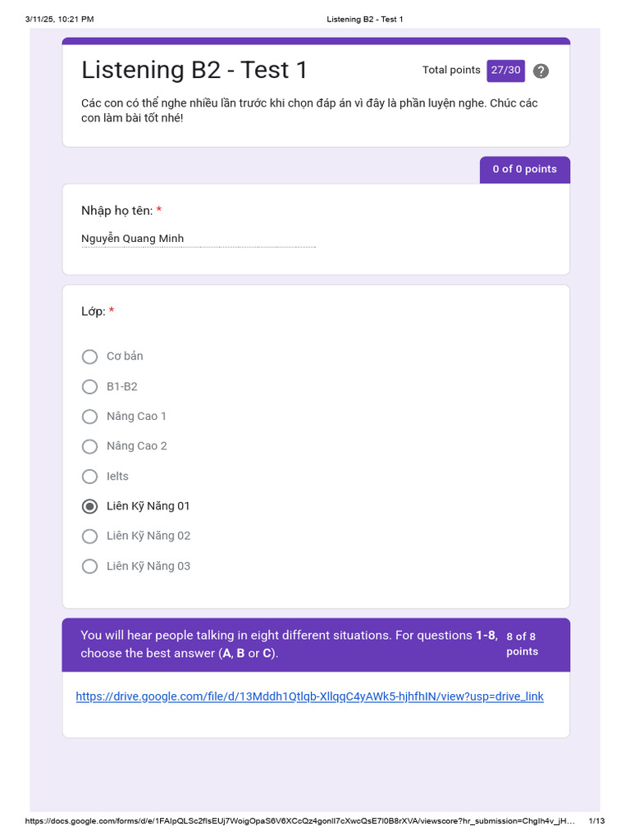The image size is (630, 840).
Task: Click the selected "Liên Kỹ Năng 01" radio
Action: click(x=90, y=506)
